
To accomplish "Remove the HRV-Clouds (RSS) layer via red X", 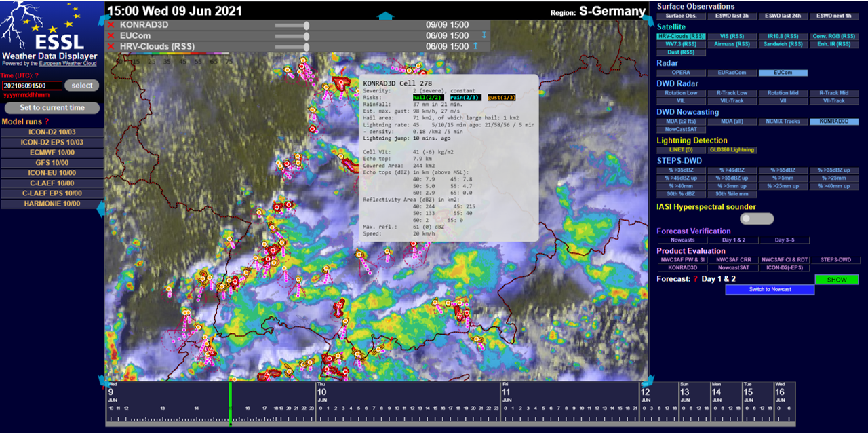I will point(111,46).
